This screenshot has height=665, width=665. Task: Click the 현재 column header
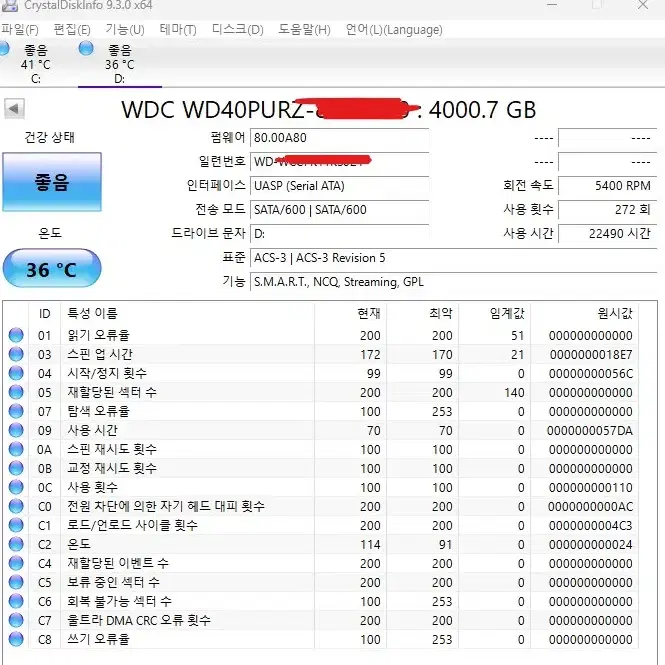pyautogui.click(x=351, y=314)
